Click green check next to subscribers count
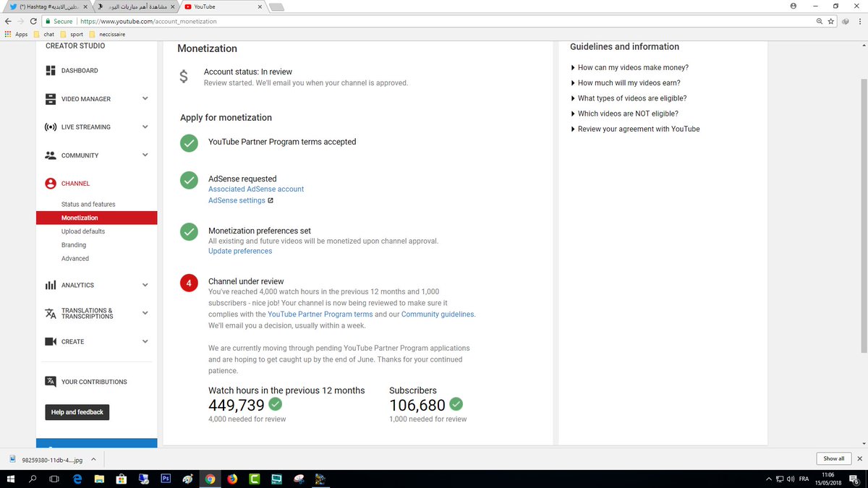The width and height of the screenshot is (868, 488). pyautogui.click(x=456, y=404)
